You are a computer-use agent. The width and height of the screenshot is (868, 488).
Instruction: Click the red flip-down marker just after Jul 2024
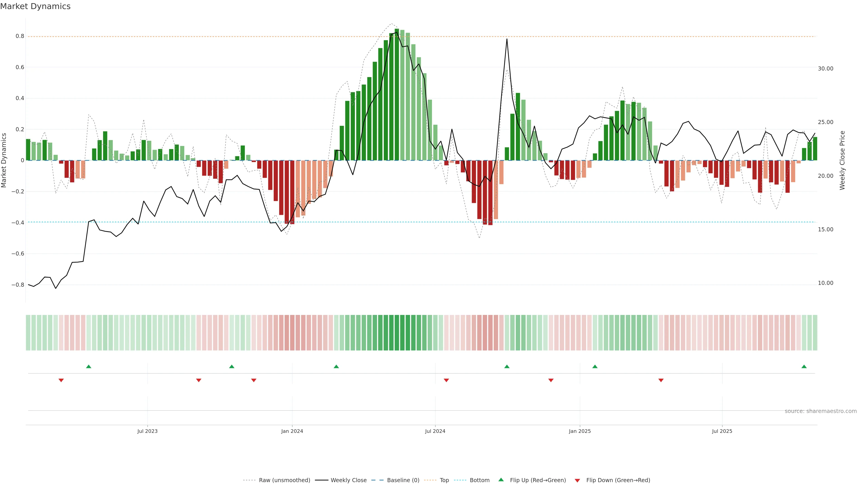point(446,380)
